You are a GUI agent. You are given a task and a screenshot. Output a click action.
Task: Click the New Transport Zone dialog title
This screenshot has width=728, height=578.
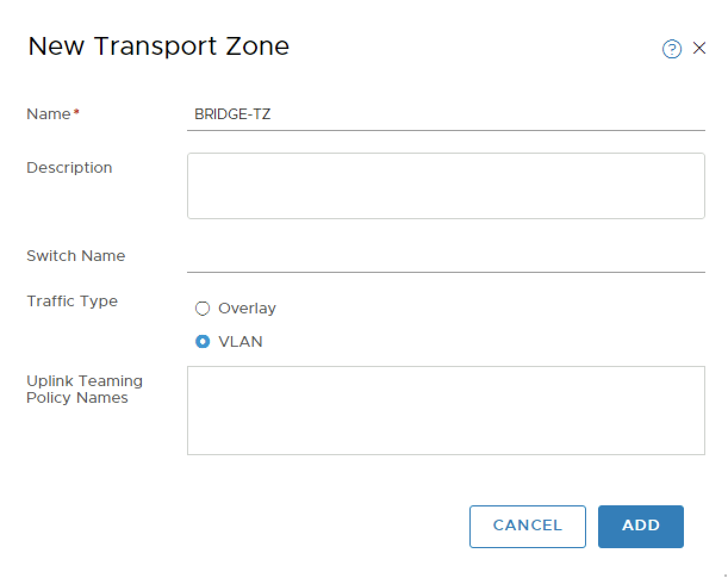[x=158, y=46]
